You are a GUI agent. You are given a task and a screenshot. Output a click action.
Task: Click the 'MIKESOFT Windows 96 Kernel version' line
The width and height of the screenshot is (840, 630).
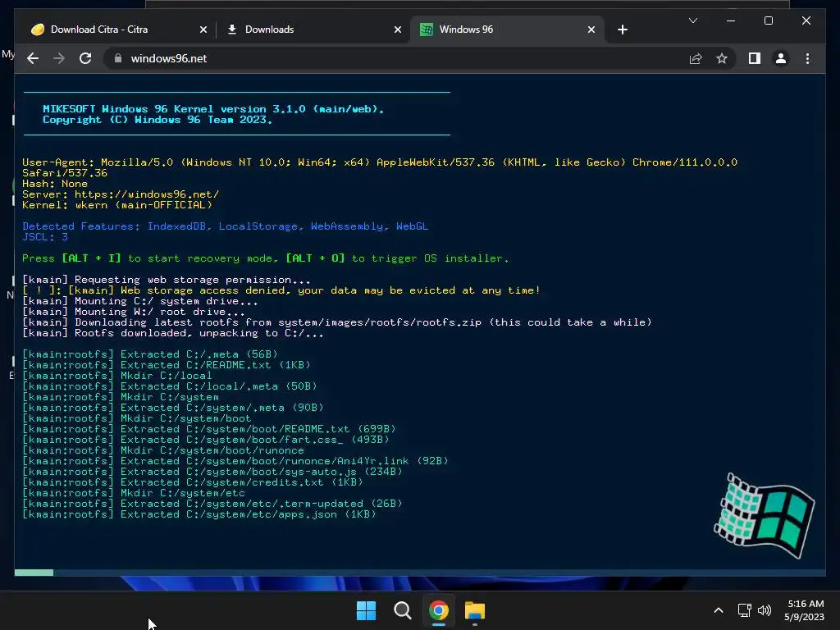tap(213, 109)
